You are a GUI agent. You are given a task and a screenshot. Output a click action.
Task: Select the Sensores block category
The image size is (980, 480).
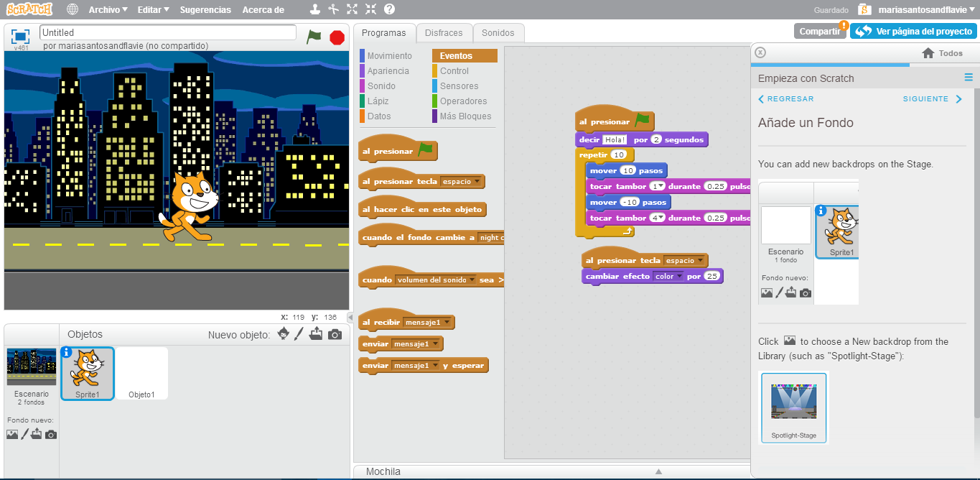(x=459, y=86)
